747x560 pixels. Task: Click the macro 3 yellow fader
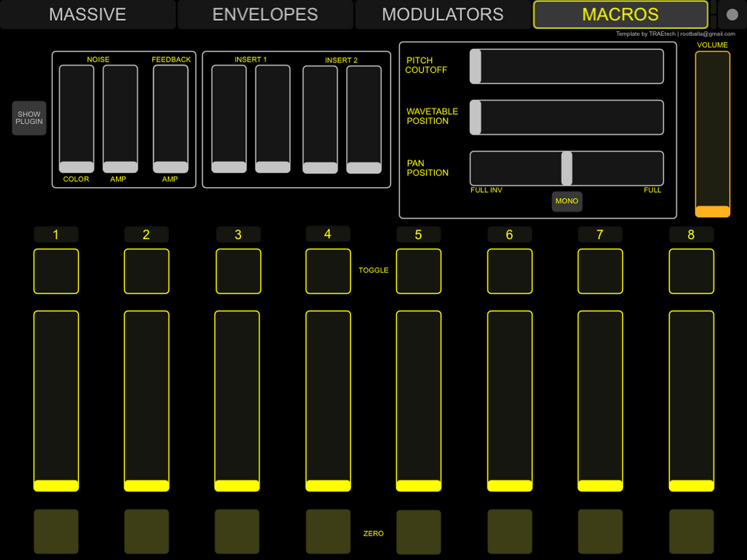pyautogui.click(x=237, y=401)
